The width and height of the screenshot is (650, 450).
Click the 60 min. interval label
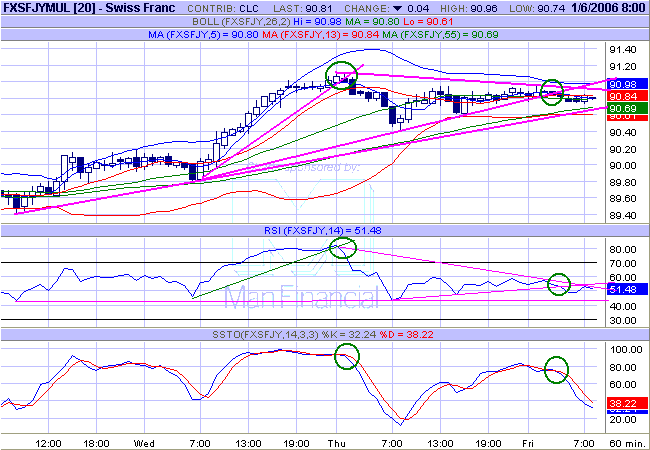(627, 443)
